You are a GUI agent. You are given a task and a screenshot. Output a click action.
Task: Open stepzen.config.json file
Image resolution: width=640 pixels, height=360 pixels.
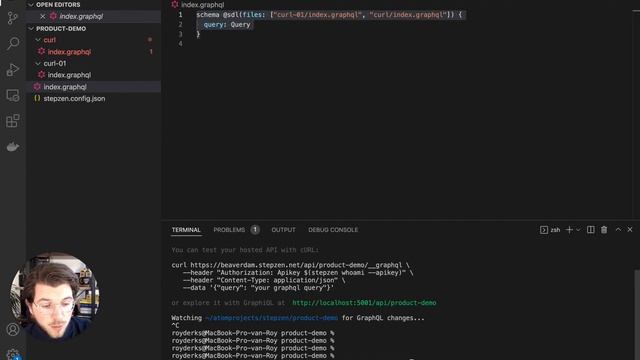74,99
